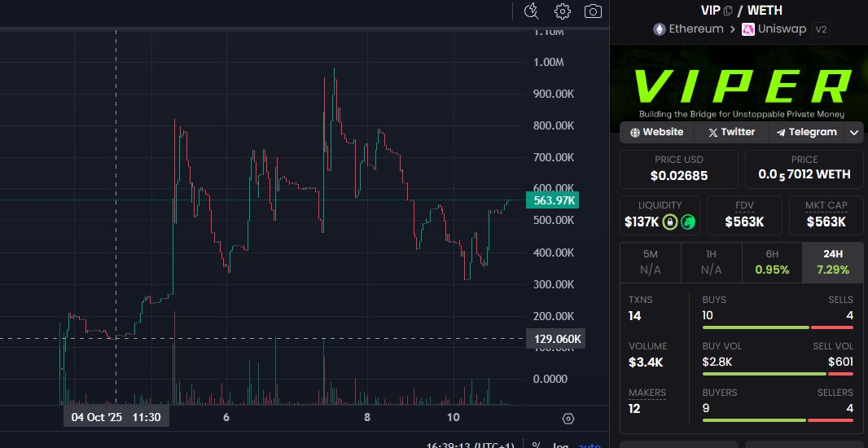Click the LIQUIDITY $137K value

point(642,222)
